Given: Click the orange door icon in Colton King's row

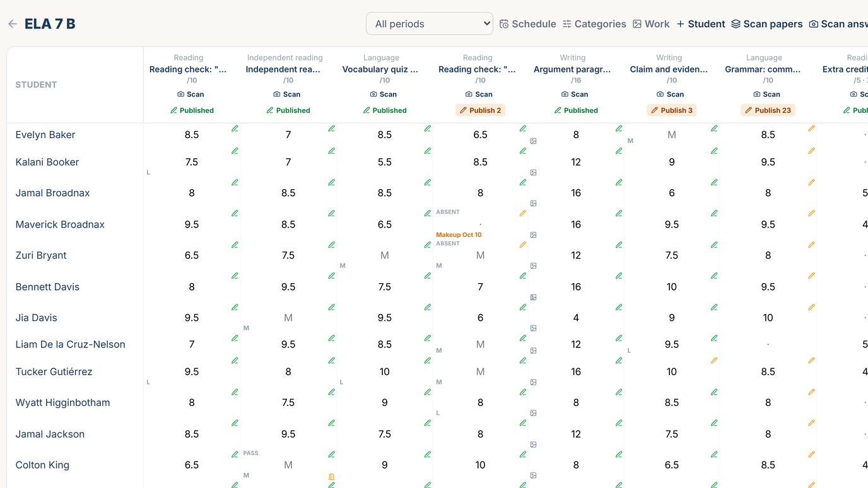Looking at the screenshot, I should [331, 477].
